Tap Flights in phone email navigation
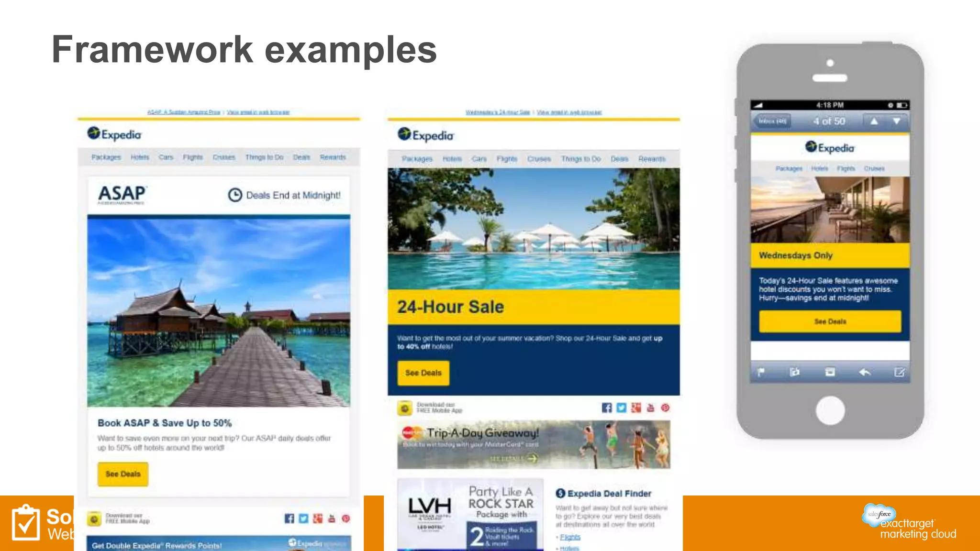980x551 pixels. tap(846, 168)
